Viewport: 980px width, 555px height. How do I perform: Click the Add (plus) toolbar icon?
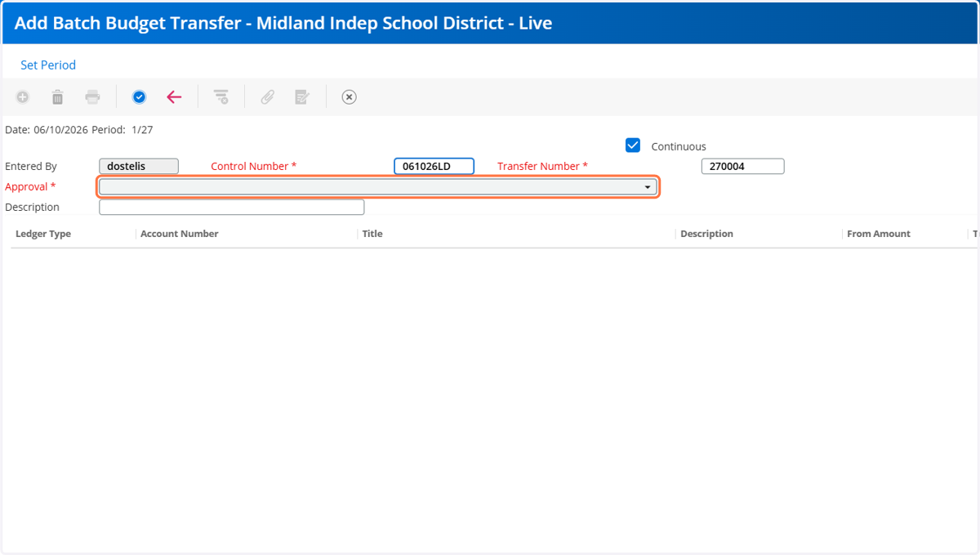pyautogui.click(x=23, y=97)
